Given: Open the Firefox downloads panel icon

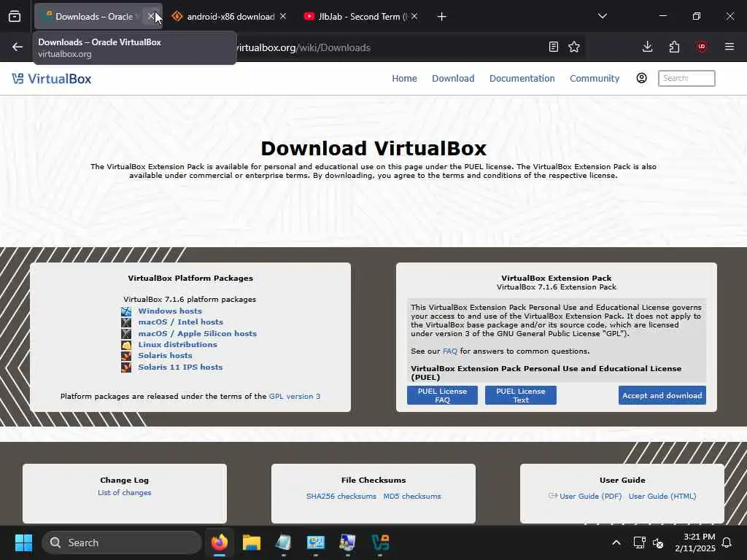Looking at the screenshot, I should pos(648,47).
